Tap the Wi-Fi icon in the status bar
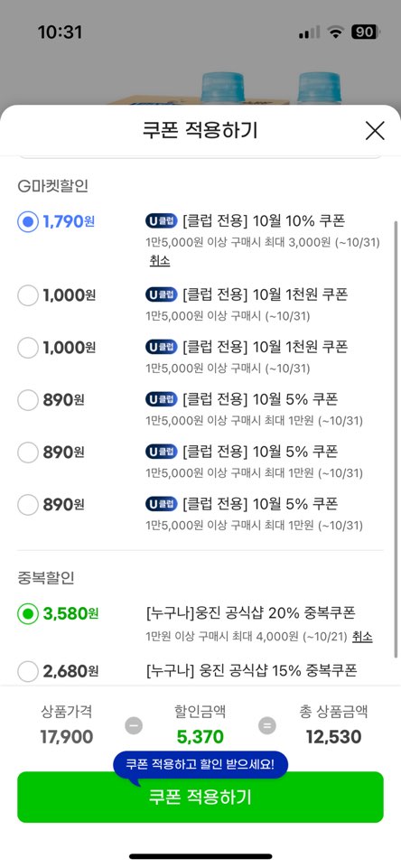Screen dimensions: 401x868 tap(335, 33)
